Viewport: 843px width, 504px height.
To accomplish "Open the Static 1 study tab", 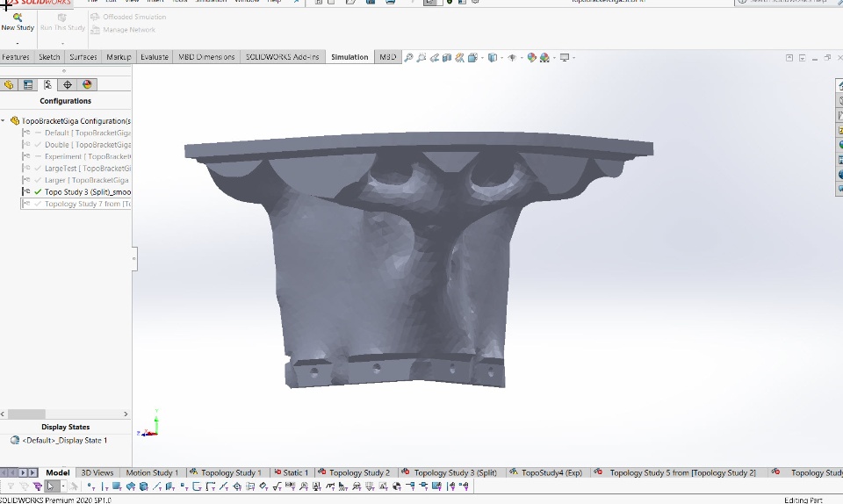I will 291,473.
